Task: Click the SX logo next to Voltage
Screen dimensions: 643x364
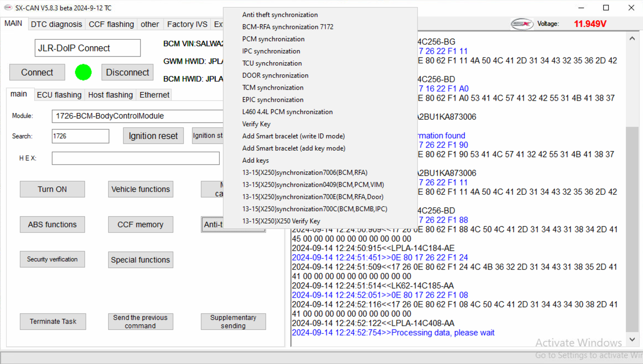Action: click(x=522, y=24)
